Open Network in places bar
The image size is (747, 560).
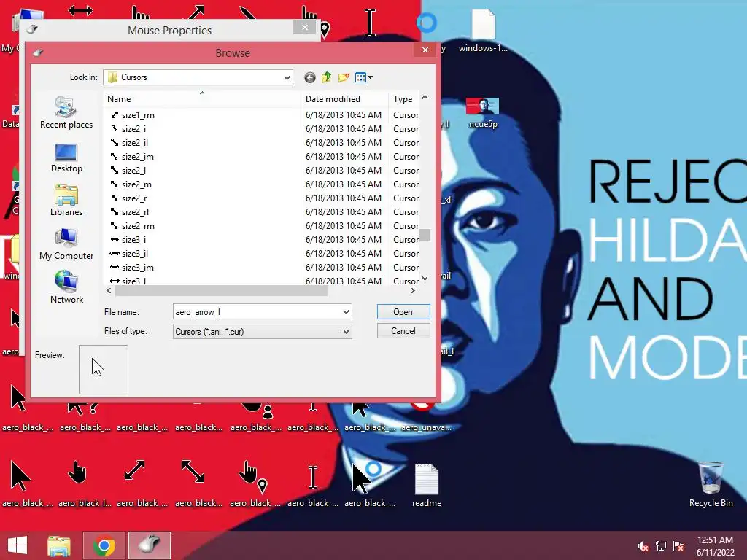[x=66, y=287]
